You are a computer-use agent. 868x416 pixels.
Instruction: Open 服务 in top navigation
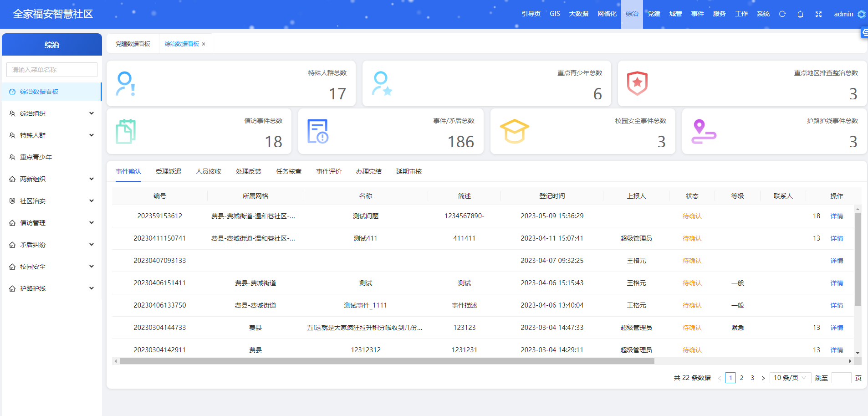point(720,14)
